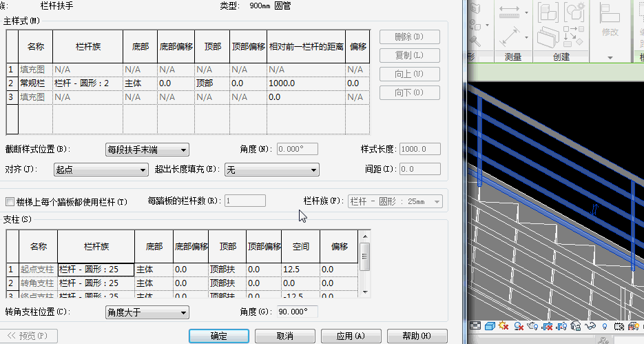This screenshot has width=644, height=344.
Task: Expand the arrow below 修改 panel
Action: pos(610,57)
